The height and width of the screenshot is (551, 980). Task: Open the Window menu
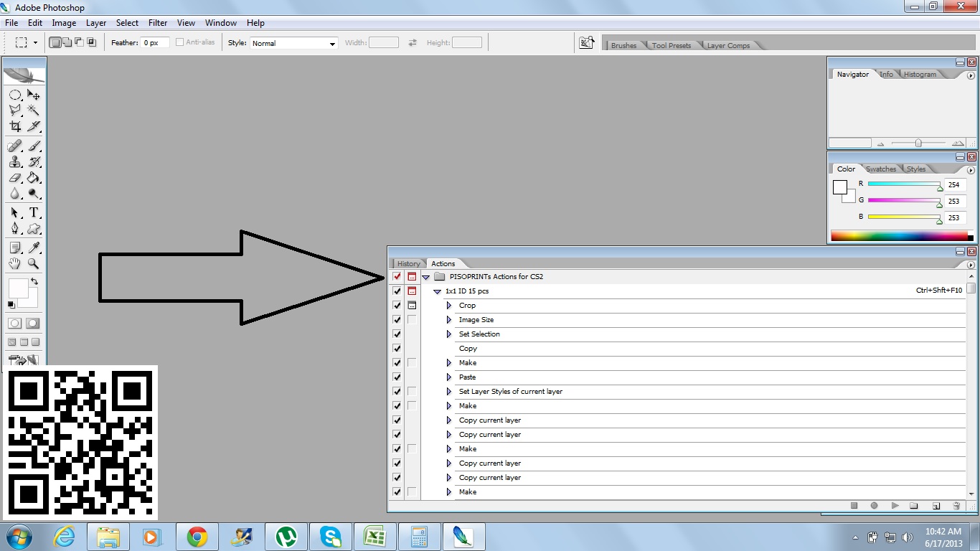[x=221, y=23]
